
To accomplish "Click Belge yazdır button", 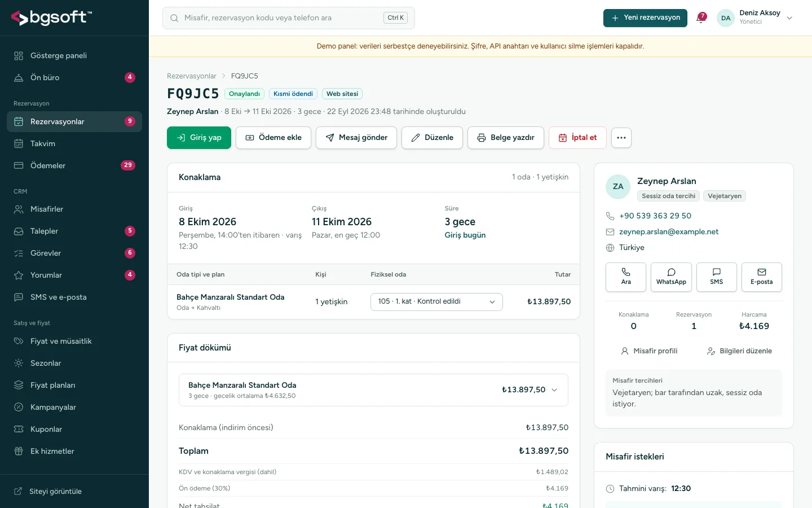I will [506, 138].
